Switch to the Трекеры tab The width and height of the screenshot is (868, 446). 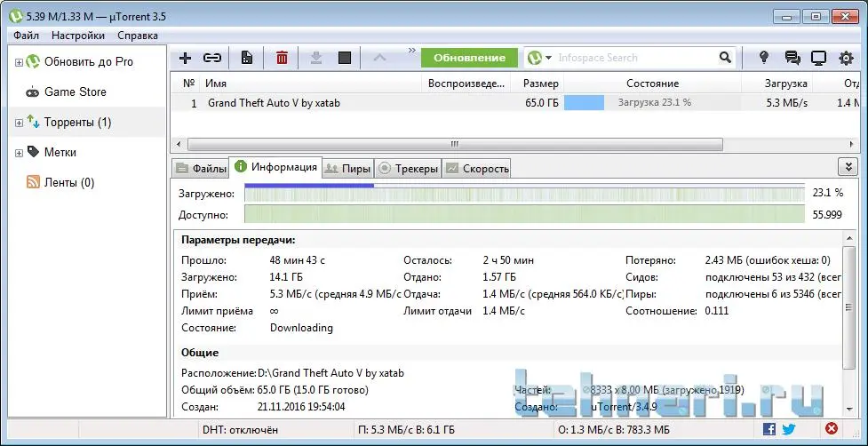point(408,168)
